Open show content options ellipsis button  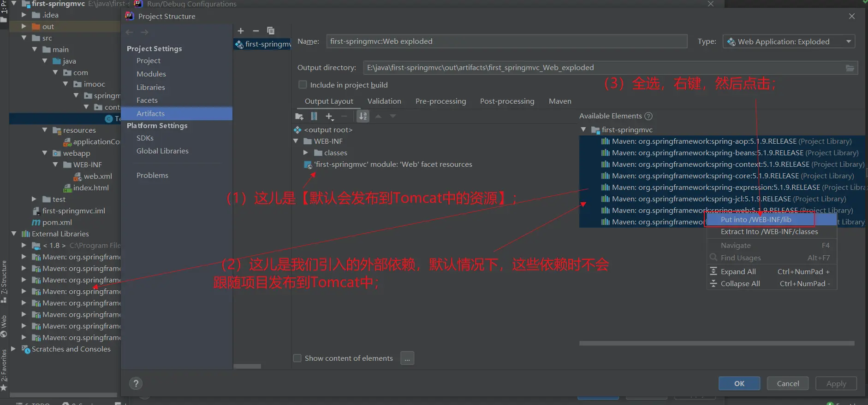pos(407,358)
